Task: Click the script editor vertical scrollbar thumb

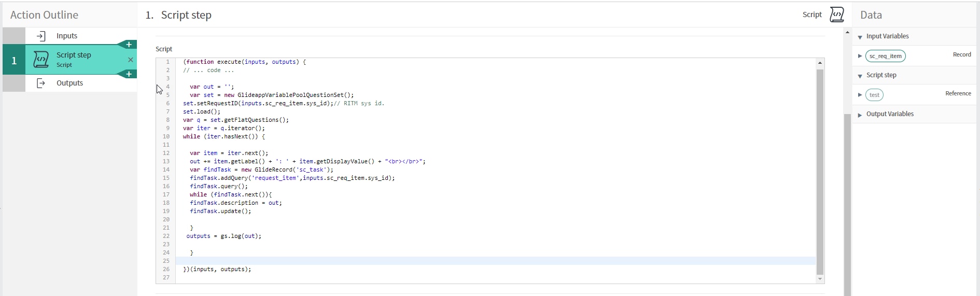Action: tap(820, 172)
